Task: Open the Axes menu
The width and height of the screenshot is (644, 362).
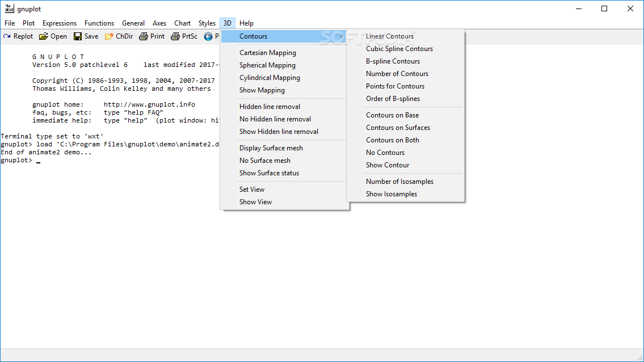Action: point(159,23)
